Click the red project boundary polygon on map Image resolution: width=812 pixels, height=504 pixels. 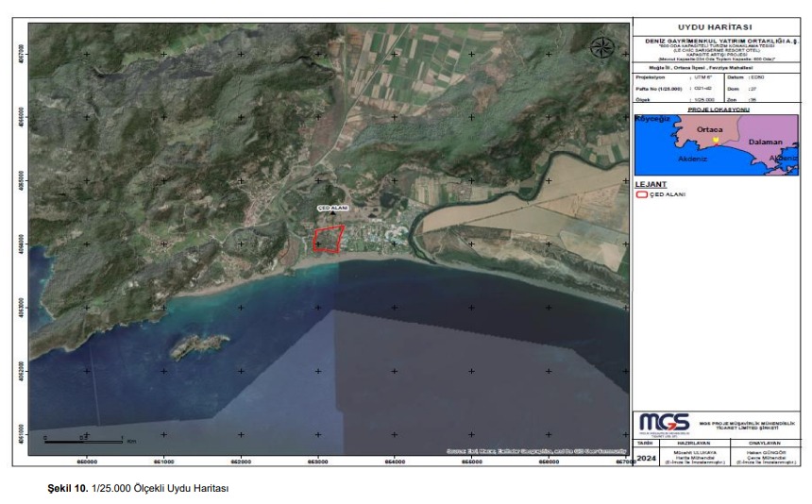click(x=328, y=239)
